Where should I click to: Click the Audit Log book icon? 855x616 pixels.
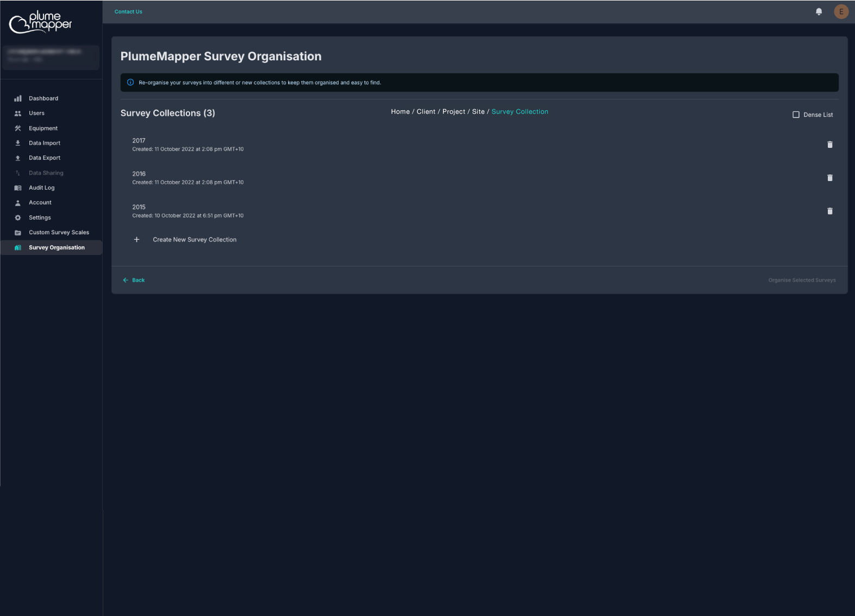pyautogui.click(x=18, y=188)
